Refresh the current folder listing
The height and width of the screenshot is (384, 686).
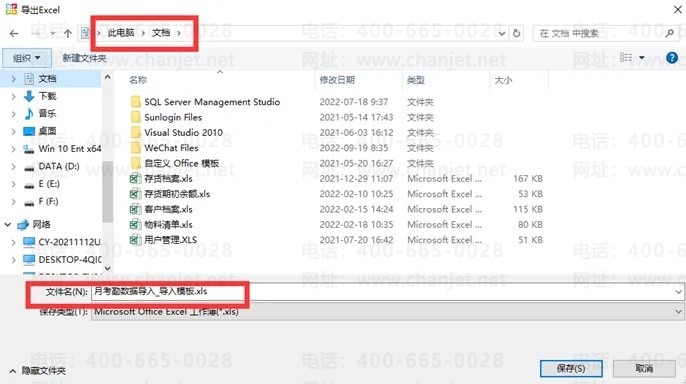[516, 33]
